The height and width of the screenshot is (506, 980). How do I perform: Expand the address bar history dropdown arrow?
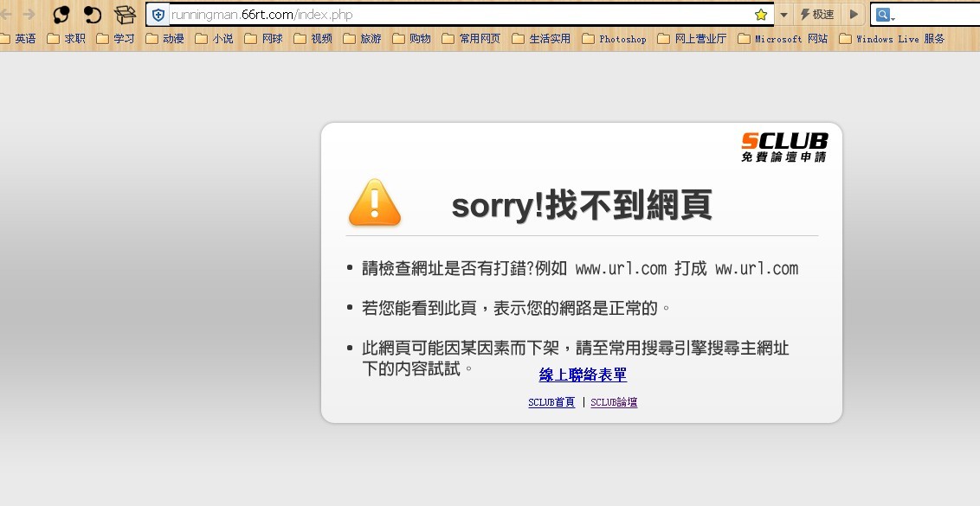click(783, 15)
